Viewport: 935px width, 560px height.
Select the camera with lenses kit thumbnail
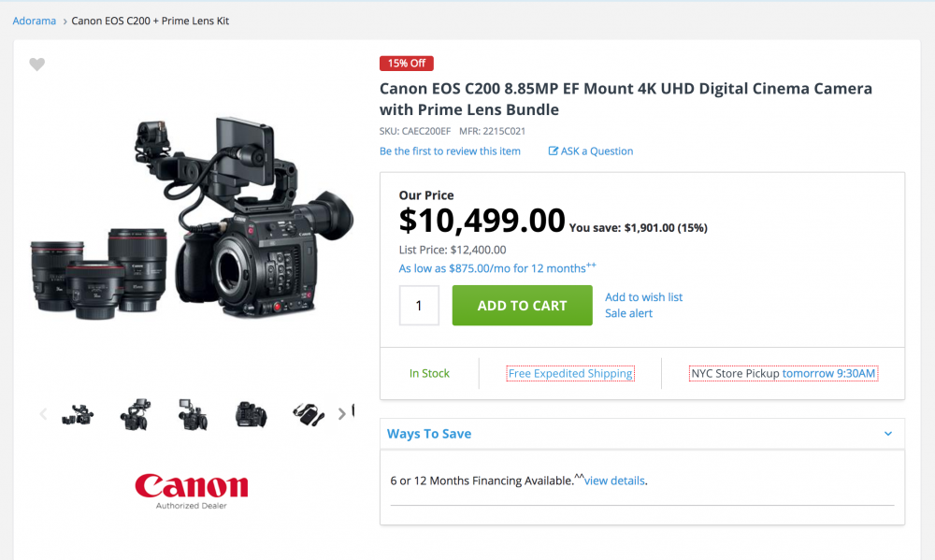[x=78, y=414]
